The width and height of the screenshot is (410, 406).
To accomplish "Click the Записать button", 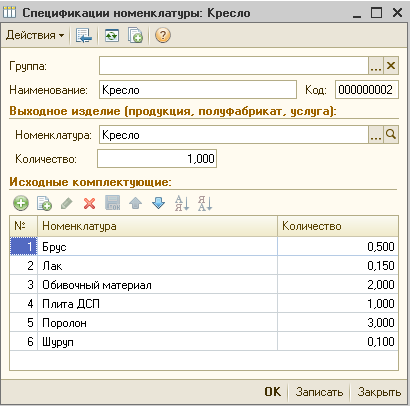I will 319,392.
